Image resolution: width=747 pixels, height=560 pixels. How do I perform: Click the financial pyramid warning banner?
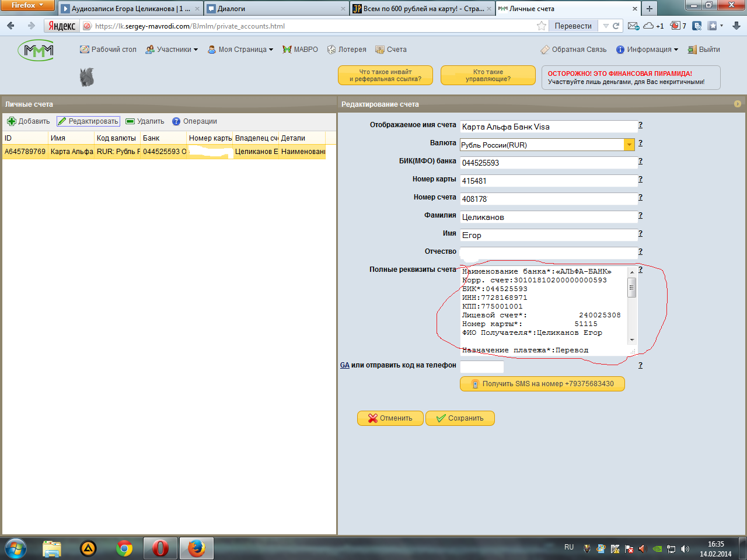pos(631,78)
